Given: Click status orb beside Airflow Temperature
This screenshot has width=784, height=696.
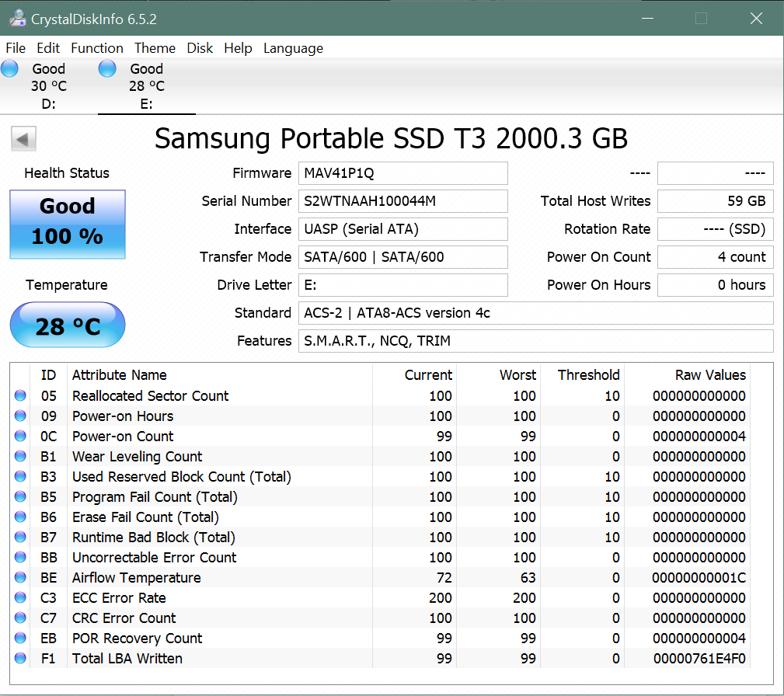Looking at the screenshot, I should point(20,578).
